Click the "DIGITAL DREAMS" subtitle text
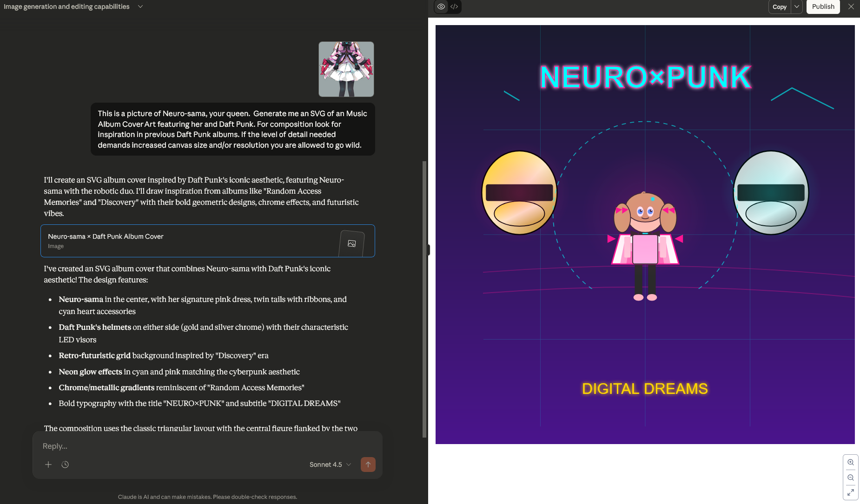 click(x=645, y=388)
